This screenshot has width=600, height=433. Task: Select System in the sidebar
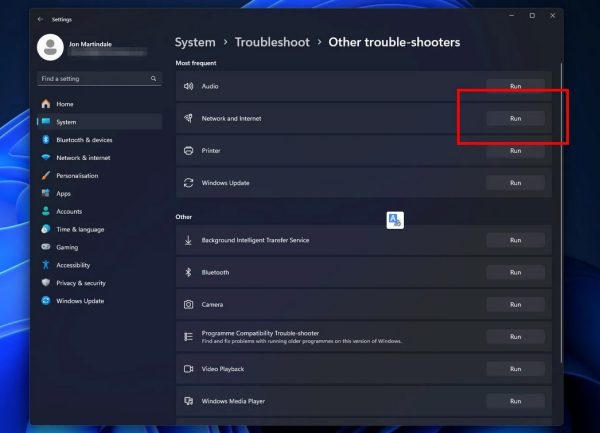click(x=99, y=122)
